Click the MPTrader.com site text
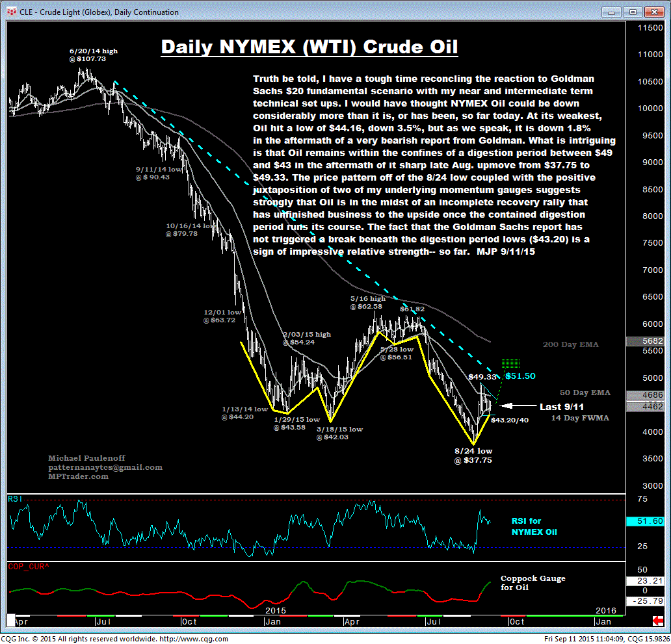 (x=78, y=476)
